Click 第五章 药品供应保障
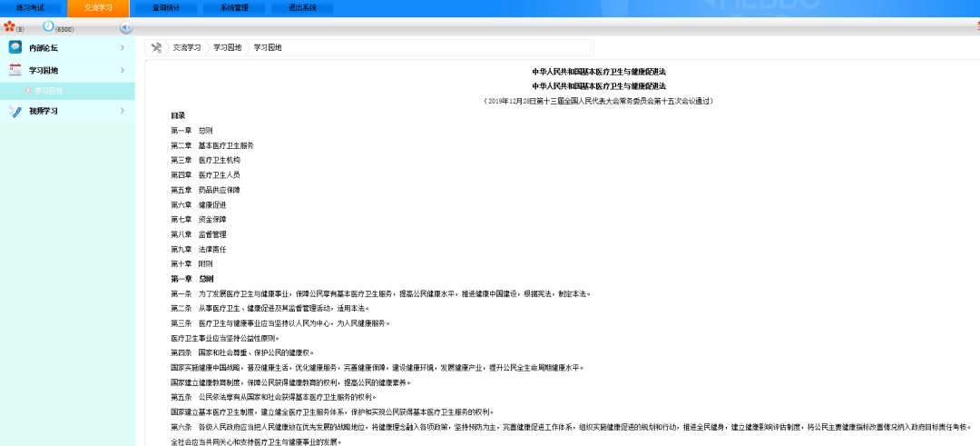Screen dimensions: 980x446 (206, 190)
